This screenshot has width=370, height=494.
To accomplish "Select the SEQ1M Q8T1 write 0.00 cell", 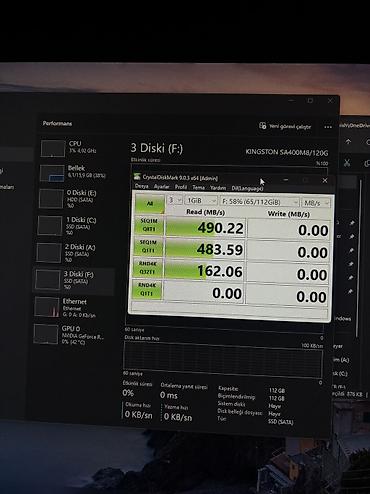I will (x=289, y=230).
